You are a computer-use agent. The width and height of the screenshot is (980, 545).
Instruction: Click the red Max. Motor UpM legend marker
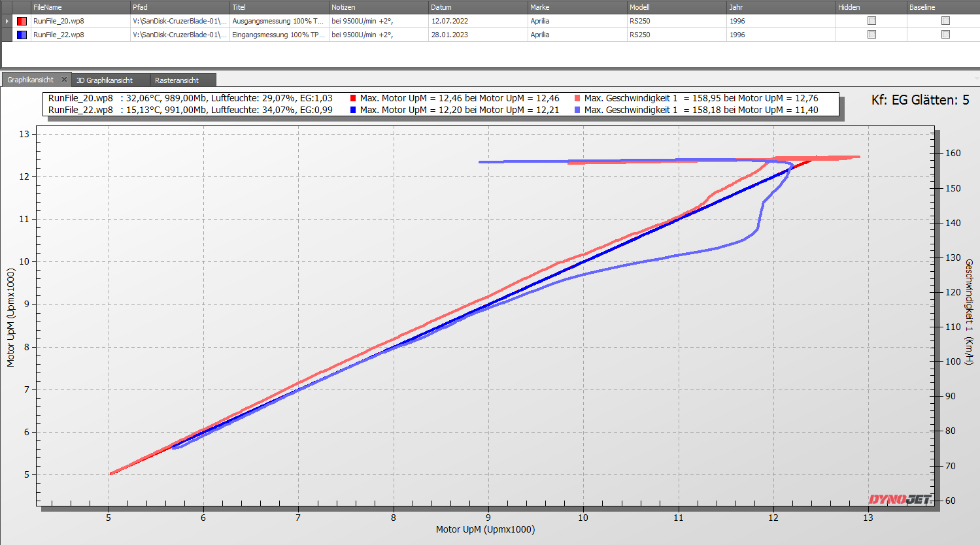click(353, 99)
